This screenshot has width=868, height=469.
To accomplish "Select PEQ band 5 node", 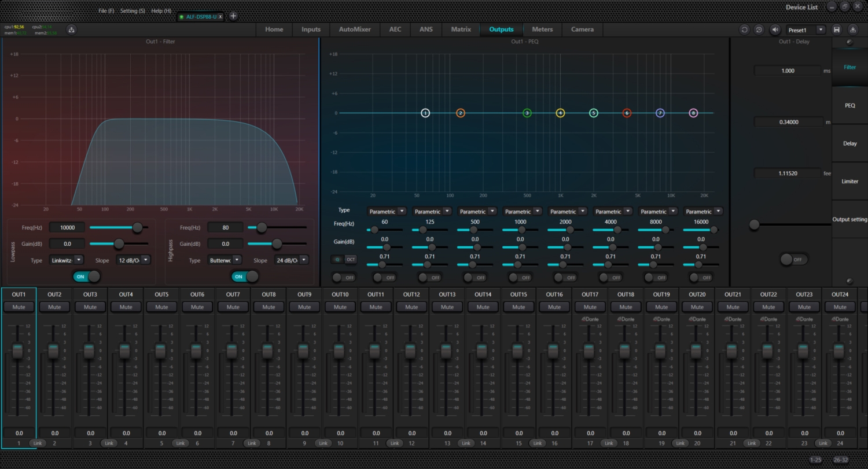I will tap(594, 113).
